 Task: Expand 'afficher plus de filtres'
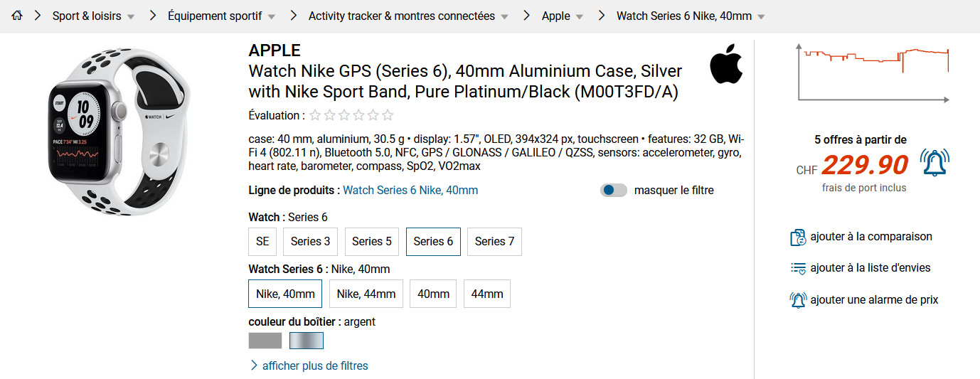(315, 366)
